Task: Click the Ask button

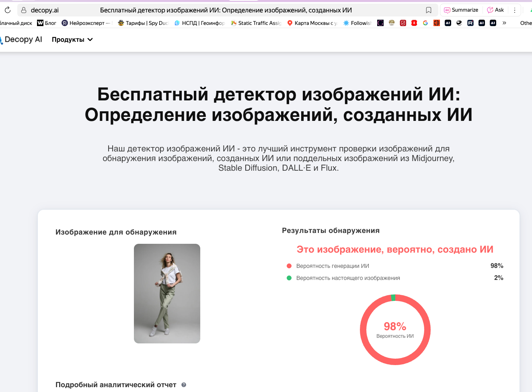Action: tap(495, 10)
